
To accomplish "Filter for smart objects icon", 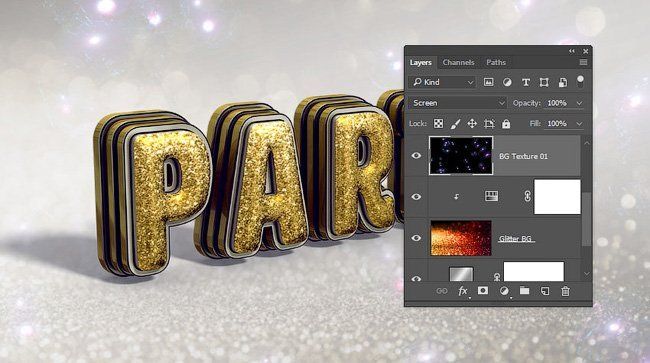I will pos(563,82).
